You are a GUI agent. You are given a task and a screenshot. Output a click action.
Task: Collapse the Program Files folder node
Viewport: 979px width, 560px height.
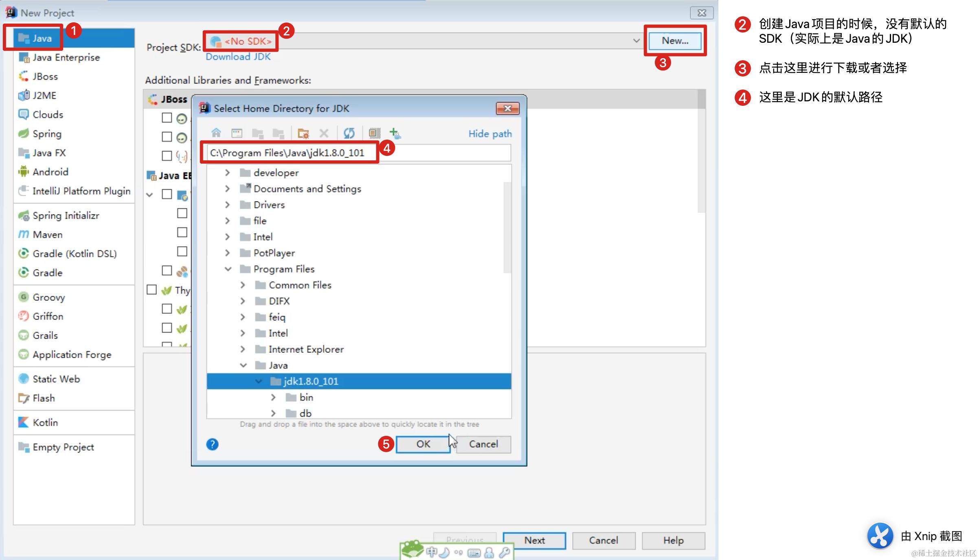coord(228,269)
